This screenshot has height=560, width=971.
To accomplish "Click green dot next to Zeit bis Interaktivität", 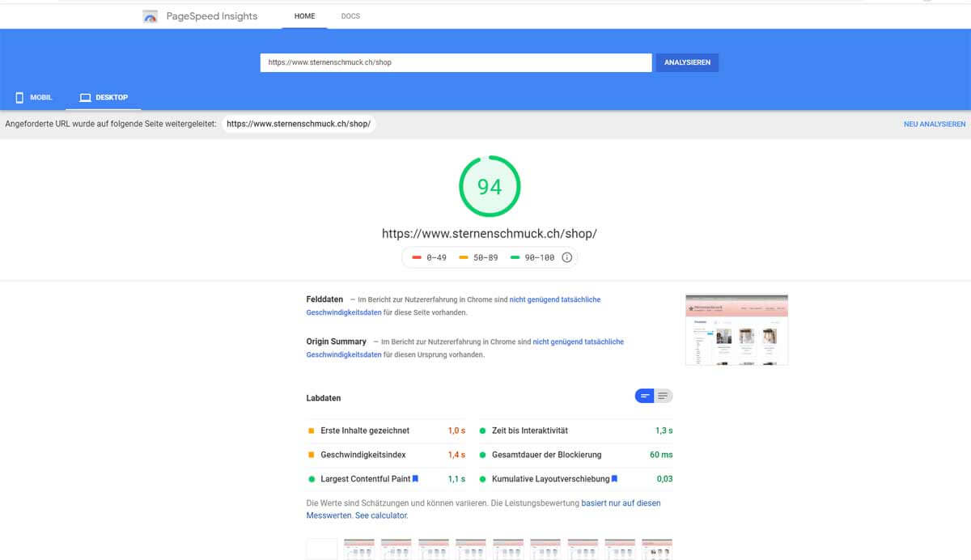I will (x=482, y=431).
